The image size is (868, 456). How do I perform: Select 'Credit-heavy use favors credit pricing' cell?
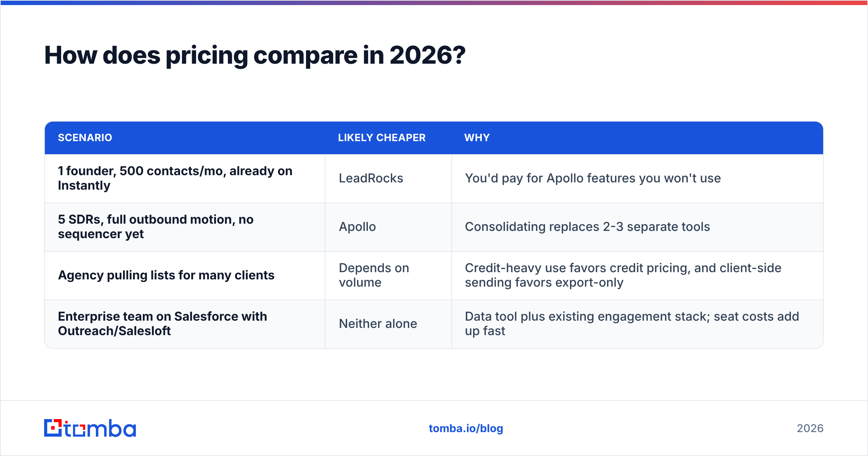coord(638,275)
